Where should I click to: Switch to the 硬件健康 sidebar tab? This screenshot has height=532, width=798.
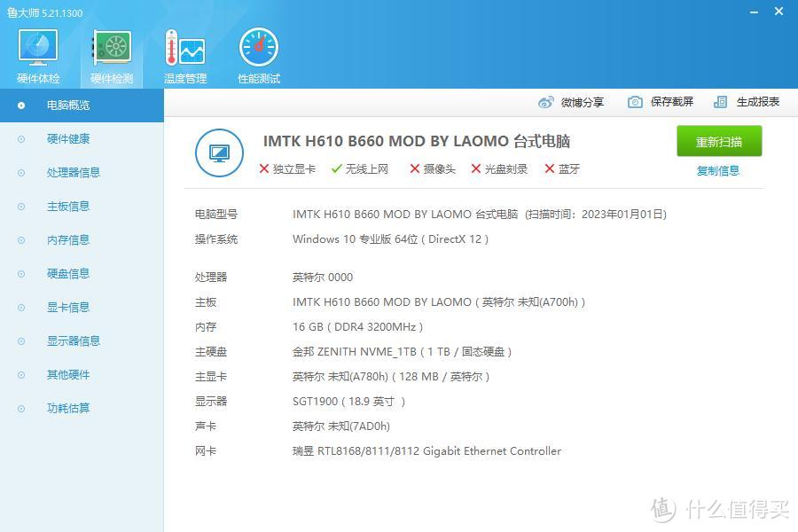70,138
